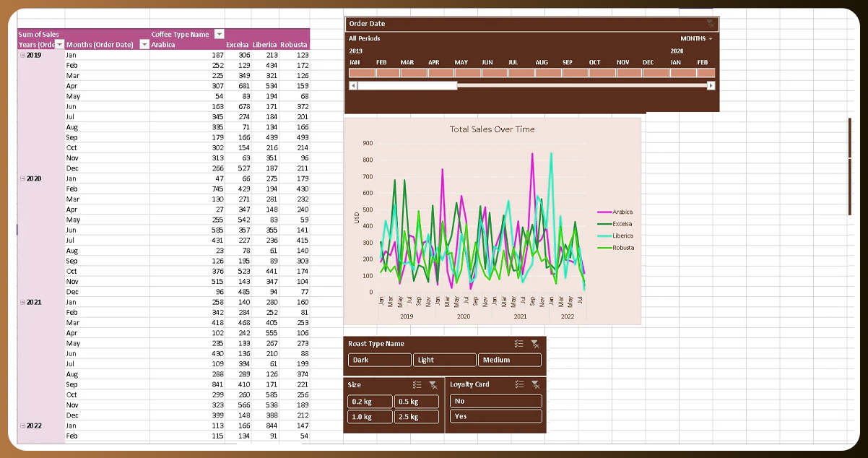Clear the Loyalty Card slicer filter
Image resolution: width=868 pixels, height=458 pixels.
click(x=534, y=385)
